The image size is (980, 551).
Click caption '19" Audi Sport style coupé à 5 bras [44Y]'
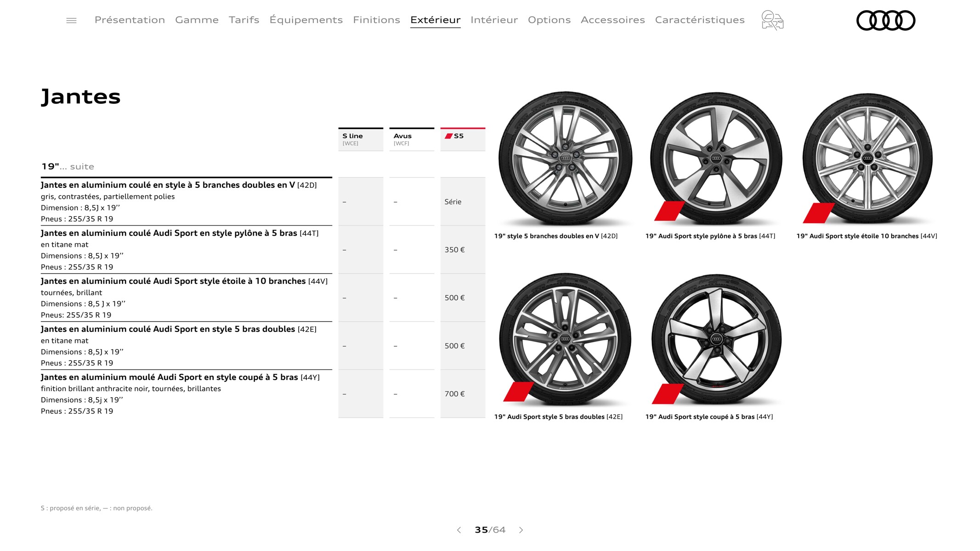pyautogui.click(x=709, y=417)
